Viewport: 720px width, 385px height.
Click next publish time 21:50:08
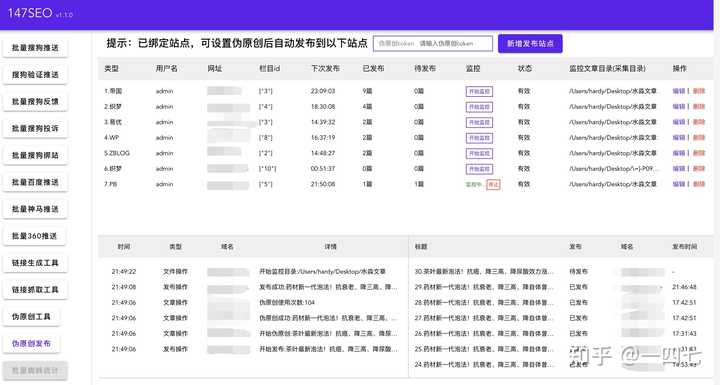tap(323, 184)
